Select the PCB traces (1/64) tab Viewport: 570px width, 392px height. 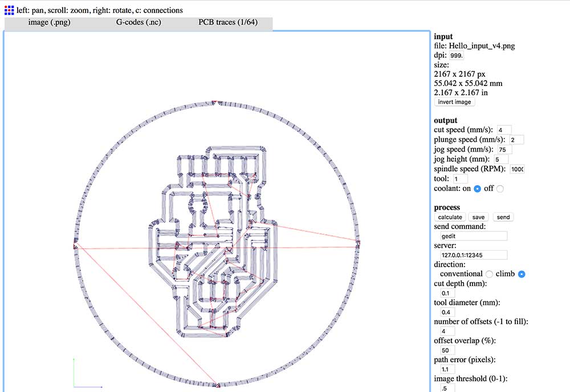click(x=228, y=22)
